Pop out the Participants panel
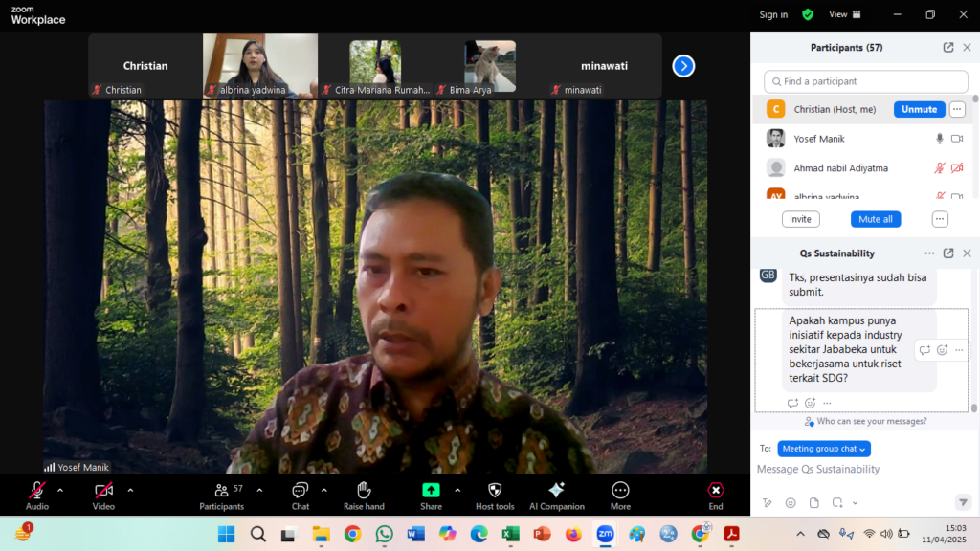The height and width of the screenshot is (551, 980). [x=947, y=47]
